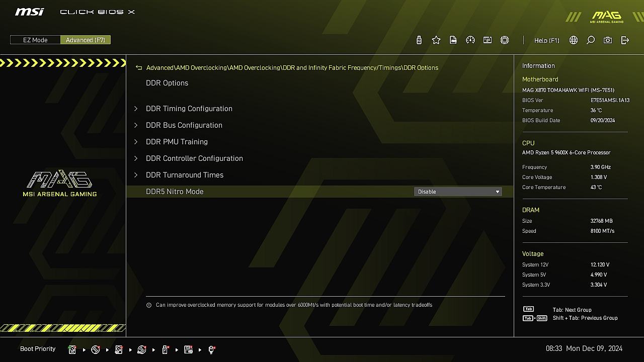The width and height of the screenshot is (644, 362).
Task: Click the MAG X870 TOMAHAWK WIFI motherboard name
Action: pyautogui.click(x=568, y=90)
